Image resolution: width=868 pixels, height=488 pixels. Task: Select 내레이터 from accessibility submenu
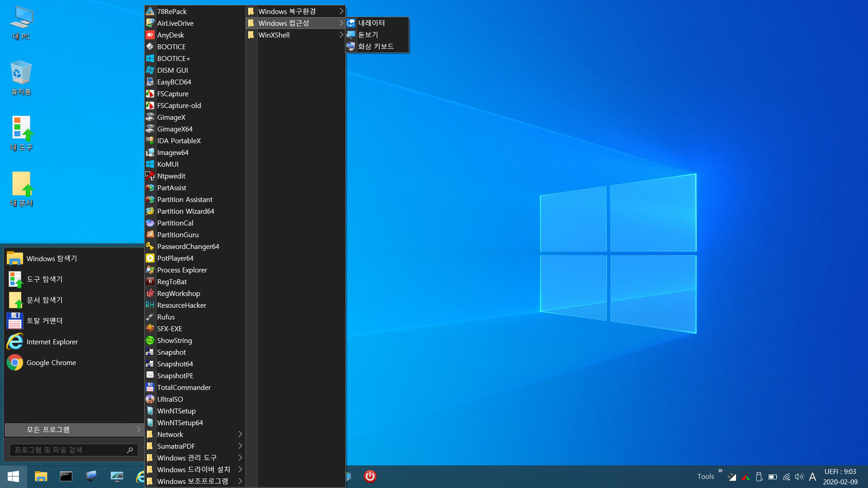tap(377, 23)
